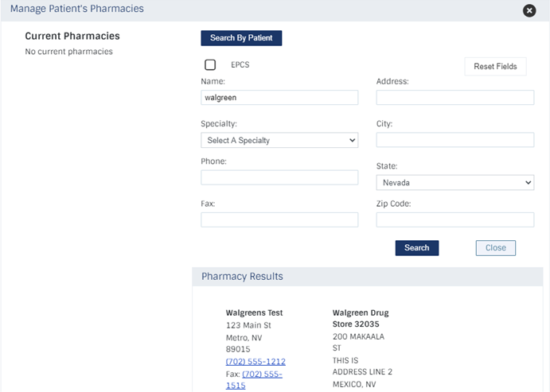This screenshot has width=550, height=392.
Task: Click the (702) 555-1212 phone link
Action: coord(255,362)
